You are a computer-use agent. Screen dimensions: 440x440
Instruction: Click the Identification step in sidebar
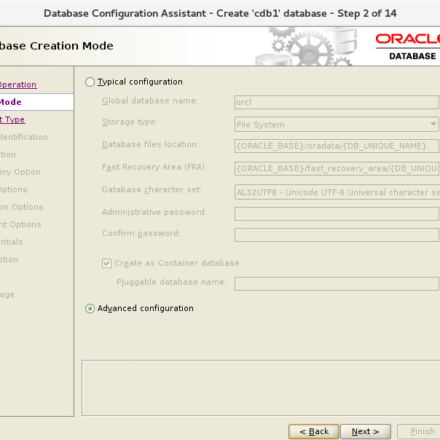(x=24, y=137)
